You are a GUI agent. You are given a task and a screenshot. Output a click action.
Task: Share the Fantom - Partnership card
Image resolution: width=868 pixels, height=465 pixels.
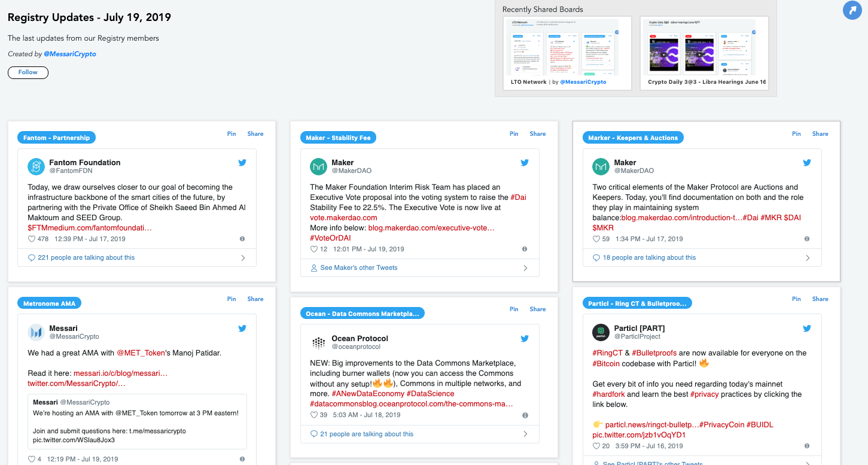tap(255, 134)
